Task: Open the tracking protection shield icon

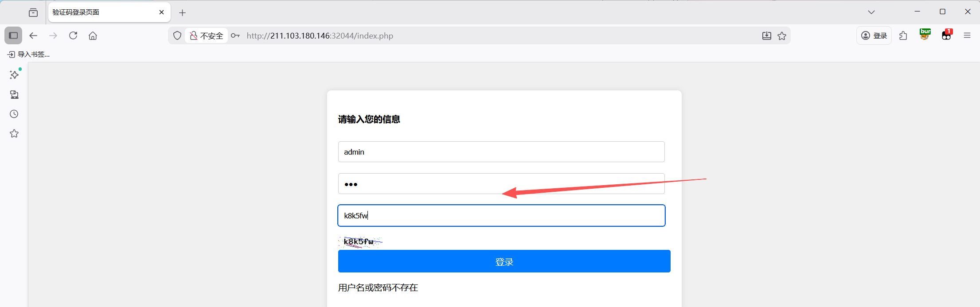Action: [x=177, y=35]
